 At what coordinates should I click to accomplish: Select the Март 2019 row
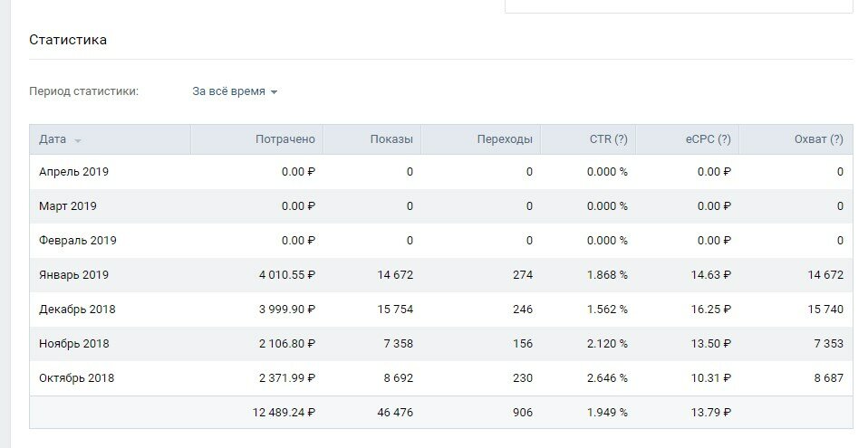point(68,206)
